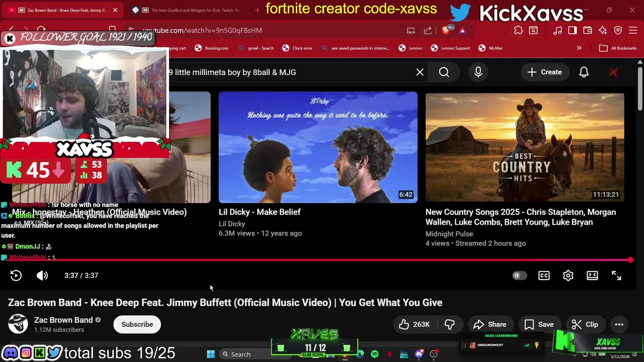Start voice search with the microphone
The height and width of the screenshot is (362, 644).
tap(478, 72)
